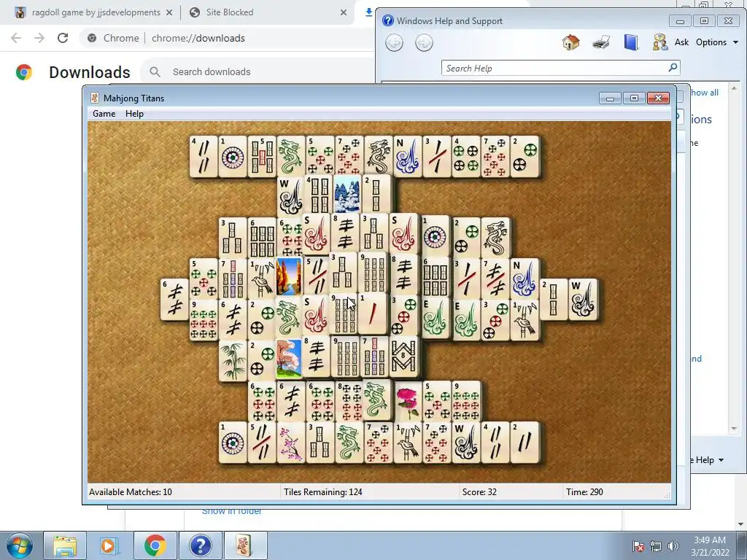Open Windows Explorer from the taskbar
747x560 pixels.
click(65, 545)
